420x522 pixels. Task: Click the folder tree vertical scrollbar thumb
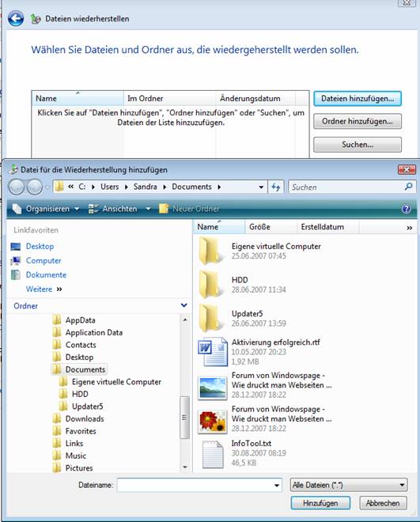click(184, 418)
